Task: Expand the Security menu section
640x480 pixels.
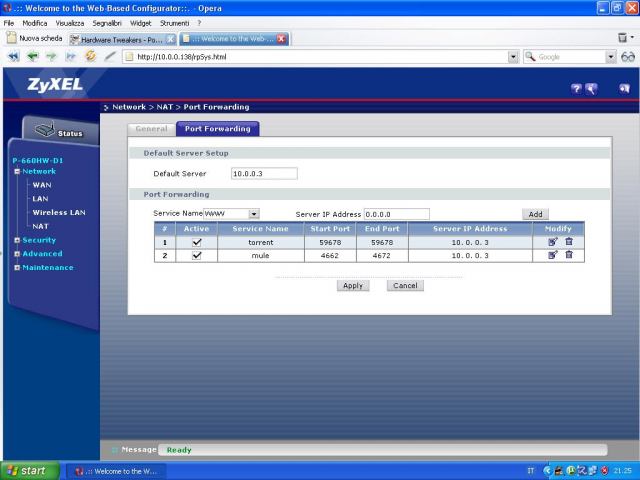Action: (39, 240)
